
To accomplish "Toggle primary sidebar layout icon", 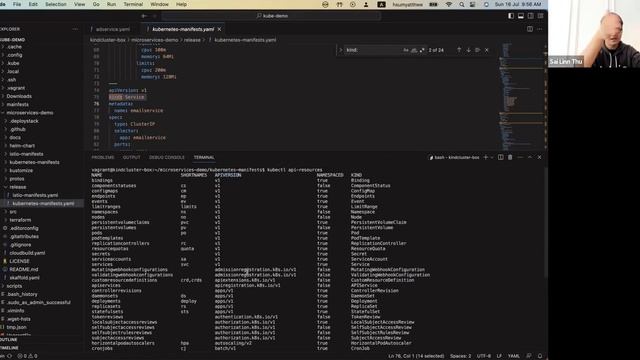I will pos(511,16).
